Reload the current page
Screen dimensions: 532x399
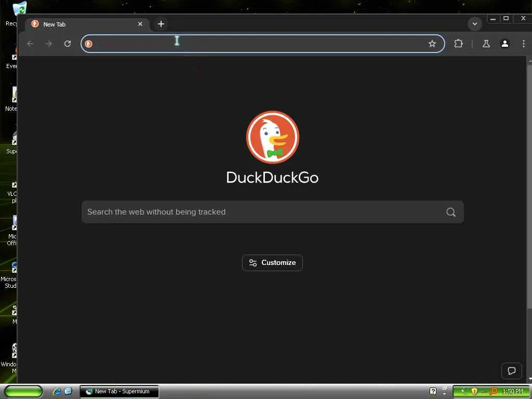(68, 44)
